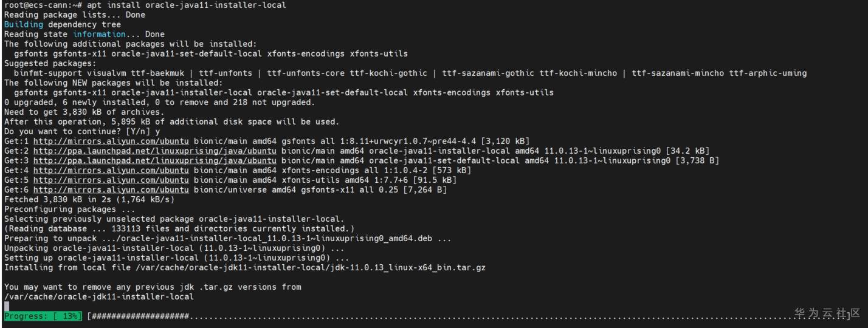Click the blue 'Building' word in the output
This screenshot has width=868, height=328.
[x=23, y=24]
